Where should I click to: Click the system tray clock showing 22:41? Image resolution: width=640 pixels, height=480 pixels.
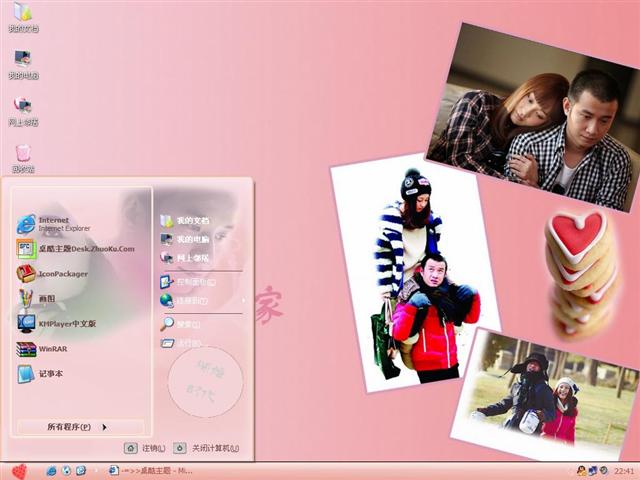pyautogui.click(x=624, y=470)
